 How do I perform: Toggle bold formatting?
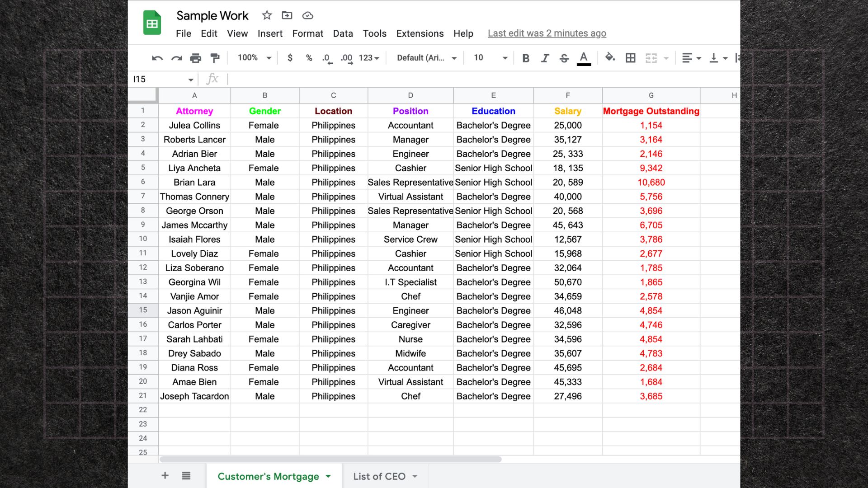tap(525, 58)
